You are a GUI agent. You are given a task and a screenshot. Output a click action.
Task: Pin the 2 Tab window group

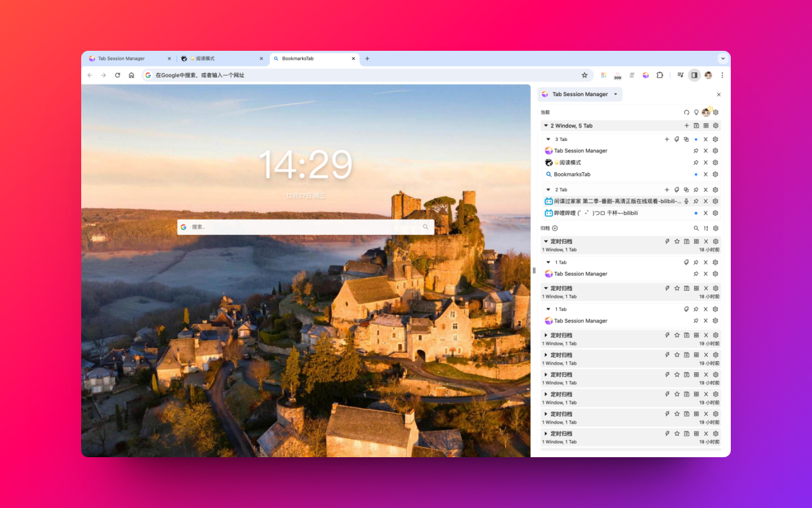point(696,189)
